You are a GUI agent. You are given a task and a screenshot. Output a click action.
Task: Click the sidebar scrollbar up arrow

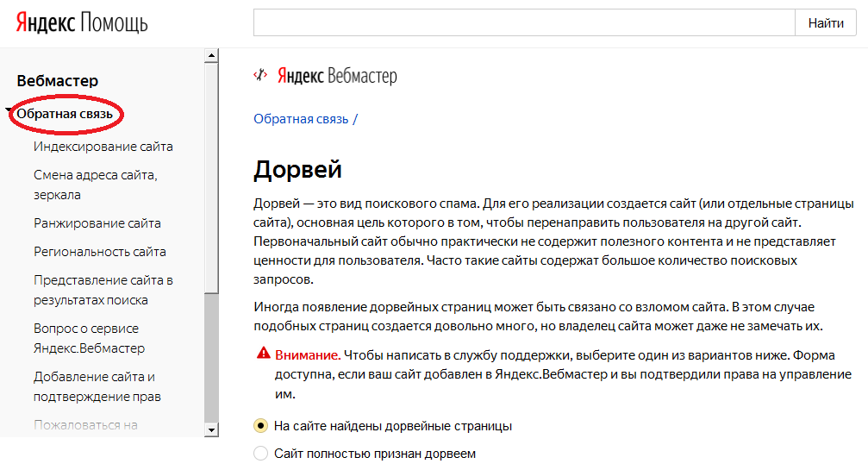(x=211, y=55)
